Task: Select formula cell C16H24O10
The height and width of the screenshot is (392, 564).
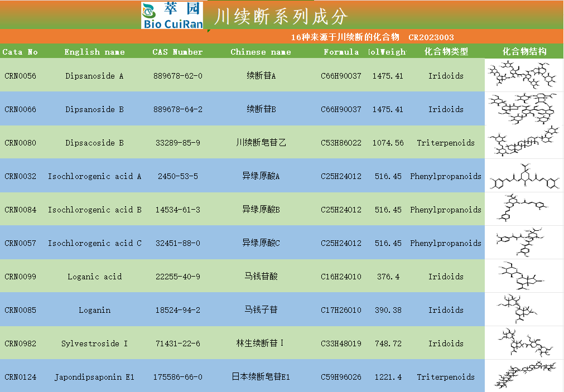Action: pos(341,277)
